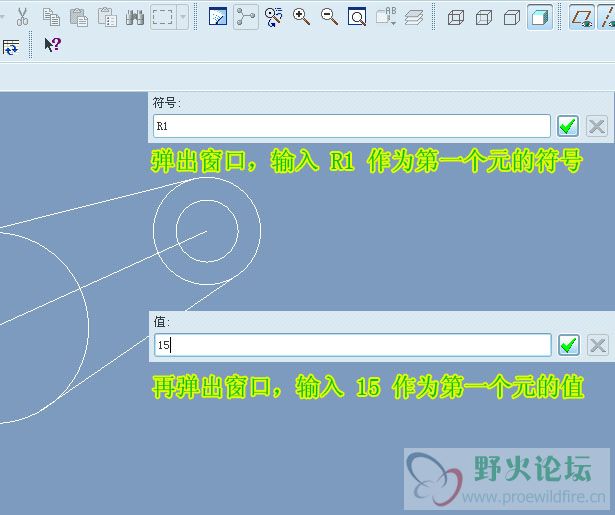Activate the Orient Mode icon
Image resolution: width=615 pixels, height=515 pixels.
point(273,17)
